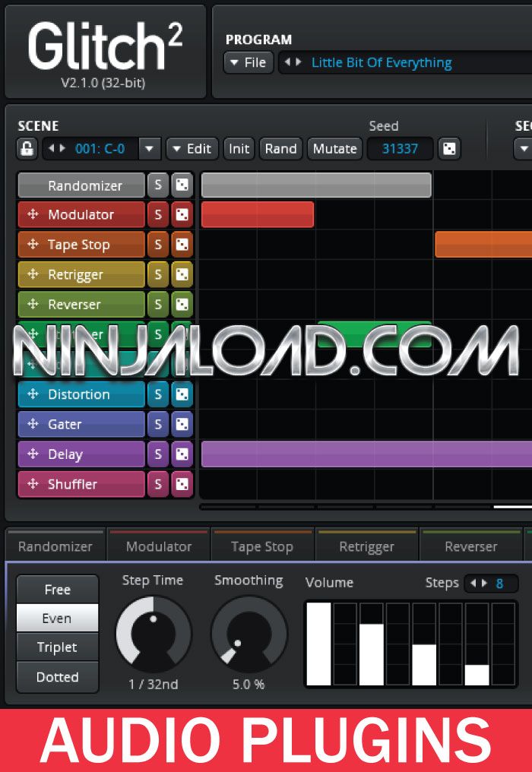Solo the Delay effect
Image resolution: width=532 pixels, height=772 pixels.
tap(158, 454)
